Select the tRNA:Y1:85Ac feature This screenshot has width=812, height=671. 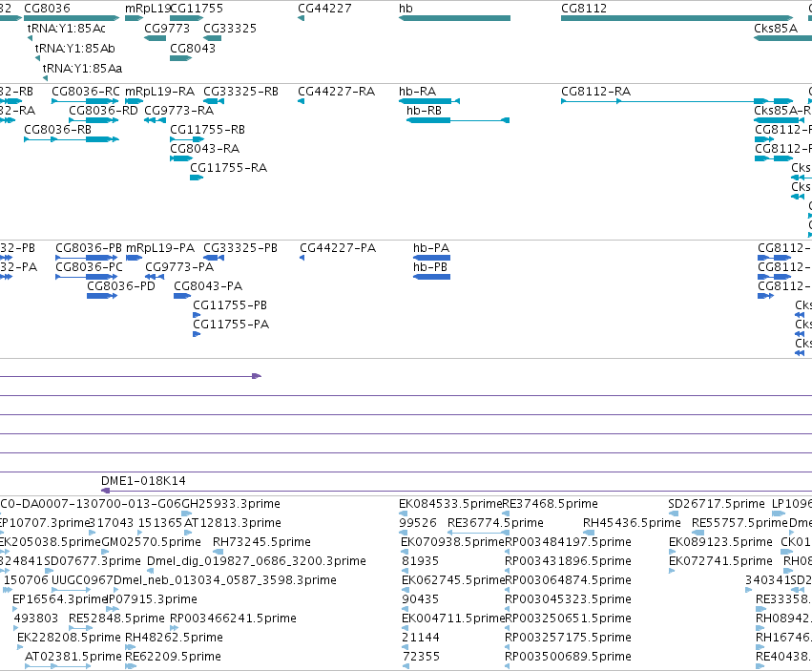coord(30,38)
